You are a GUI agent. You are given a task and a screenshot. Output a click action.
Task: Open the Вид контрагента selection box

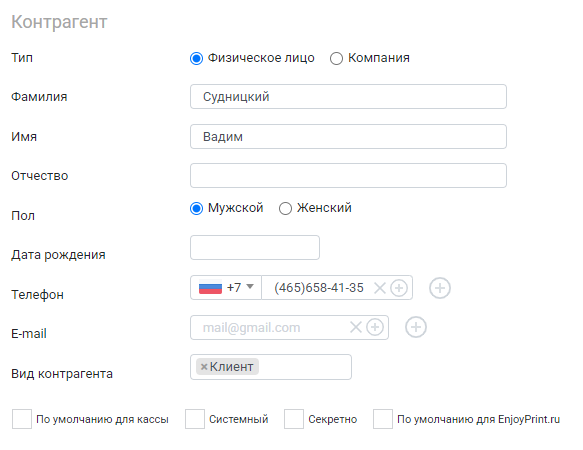click(271, 367)
